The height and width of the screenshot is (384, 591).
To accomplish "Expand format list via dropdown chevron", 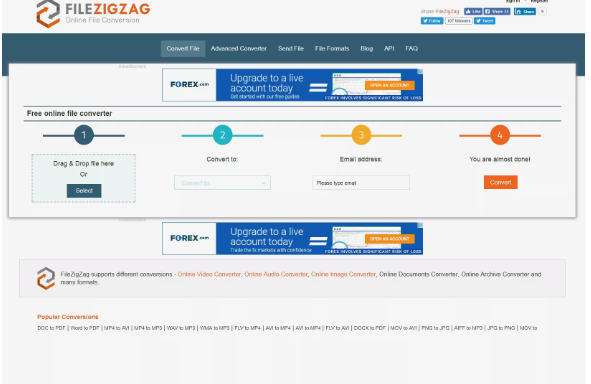I will (264, 183).
